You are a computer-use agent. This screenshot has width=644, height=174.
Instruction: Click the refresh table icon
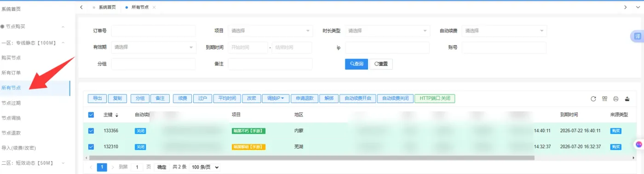[593, 99]
